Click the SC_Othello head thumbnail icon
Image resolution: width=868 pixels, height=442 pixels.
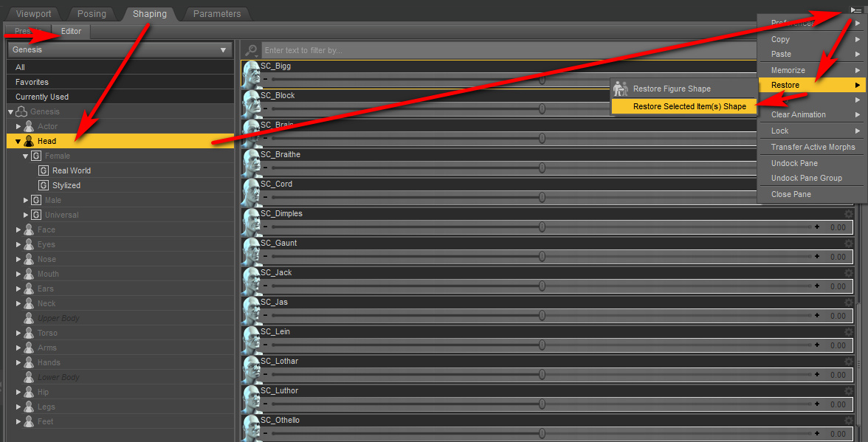251,427
